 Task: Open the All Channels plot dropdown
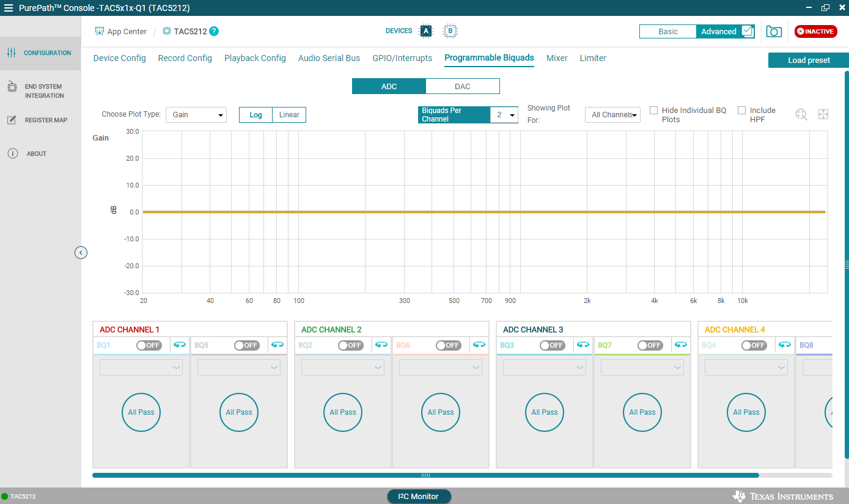[612, 115]
